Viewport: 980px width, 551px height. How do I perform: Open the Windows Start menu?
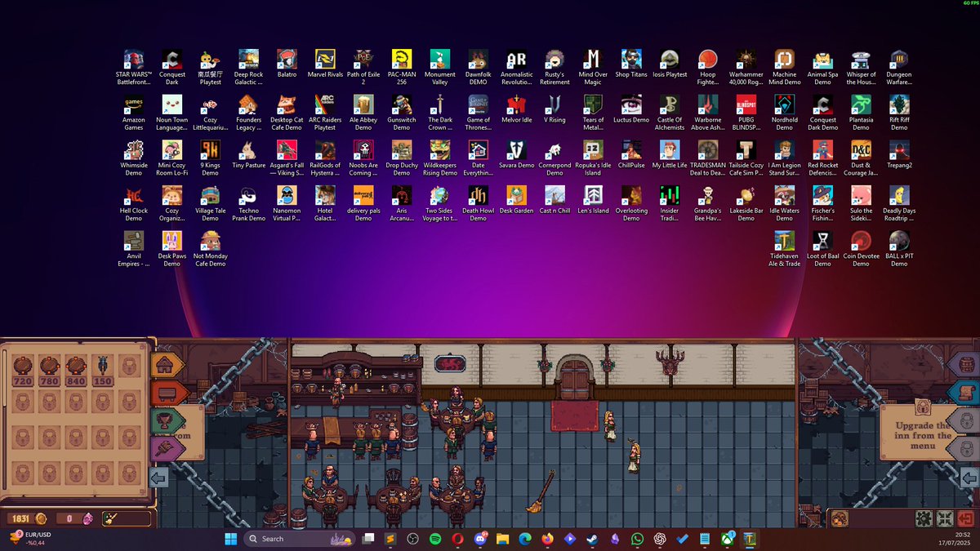[230, 539]
